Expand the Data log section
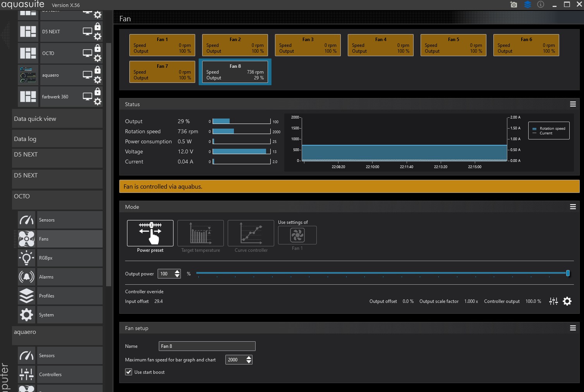Viewport: 584px width, 392px height. (x=57, y=139)
